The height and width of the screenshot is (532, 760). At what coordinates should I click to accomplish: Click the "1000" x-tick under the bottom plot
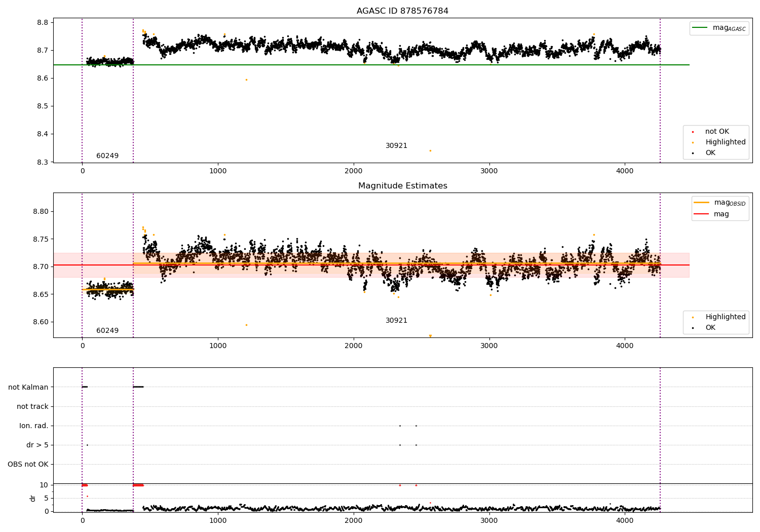click(218, 521)
